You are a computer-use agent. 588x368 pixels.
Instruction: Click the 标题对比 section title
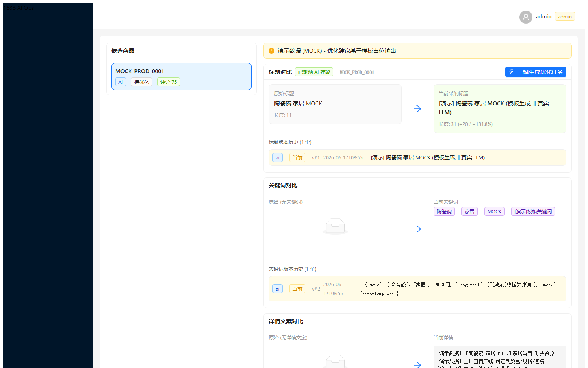[280, 72]
